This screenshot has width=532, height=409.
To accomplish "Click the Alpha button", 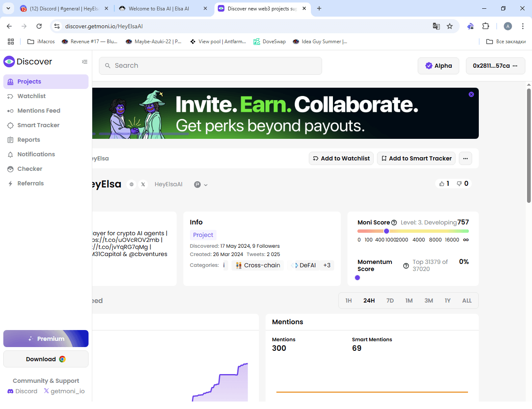I will (438, 66).
